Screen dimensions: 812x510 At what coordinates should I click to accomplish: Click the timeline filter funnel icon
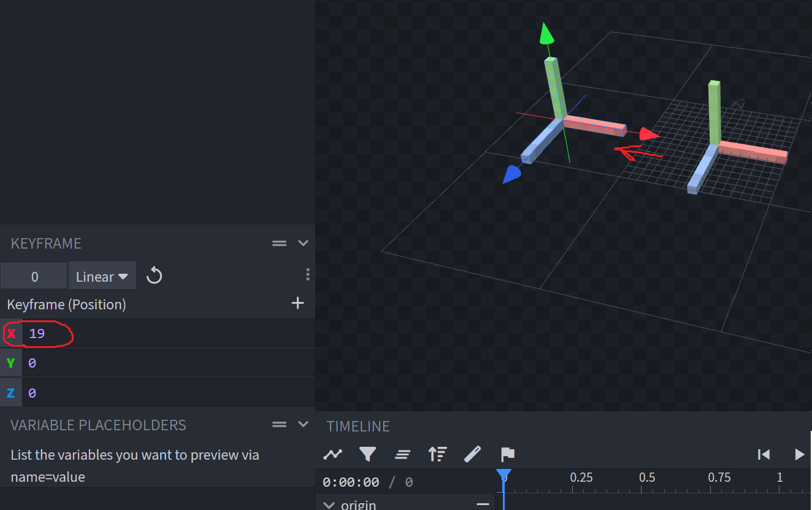[367, 454]
